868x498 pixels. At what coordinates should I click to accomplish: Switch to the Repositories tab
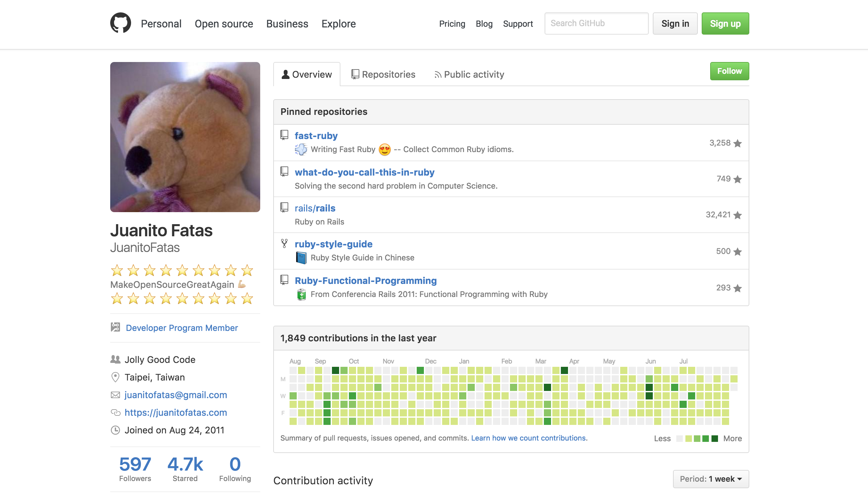[x=383, y=74]
